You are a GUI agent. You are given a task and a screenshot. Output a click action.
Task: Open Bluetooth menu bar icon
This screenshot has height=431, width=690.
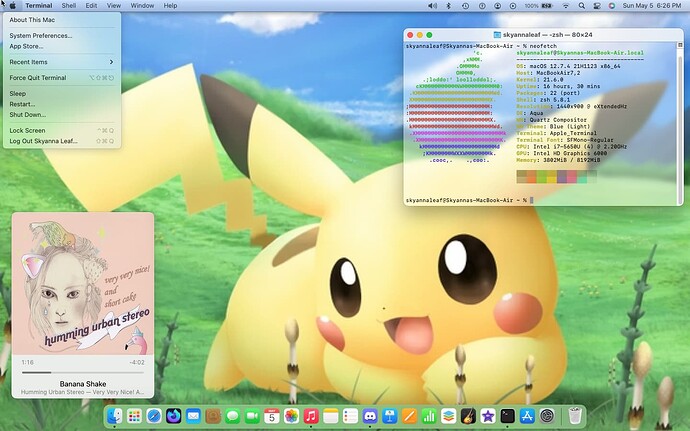pyautogui.click(x=449, y=6)
